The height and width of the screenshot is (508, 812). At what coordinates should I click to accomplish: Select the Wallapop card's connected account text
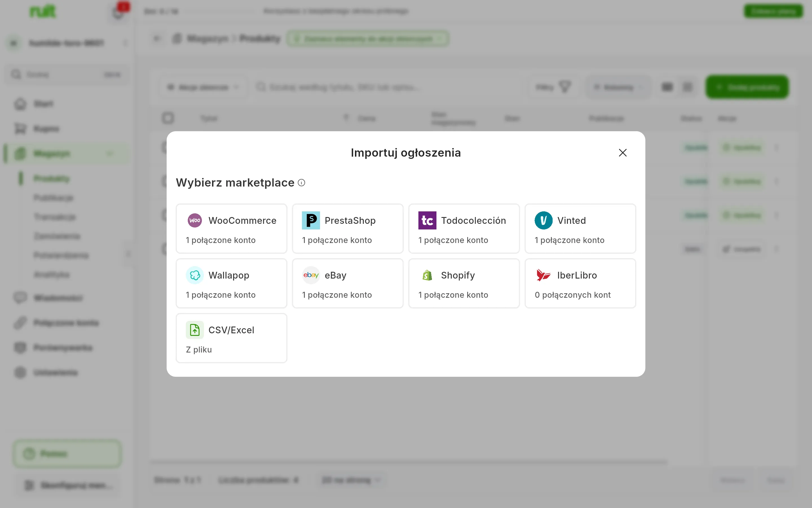point(220,295)
